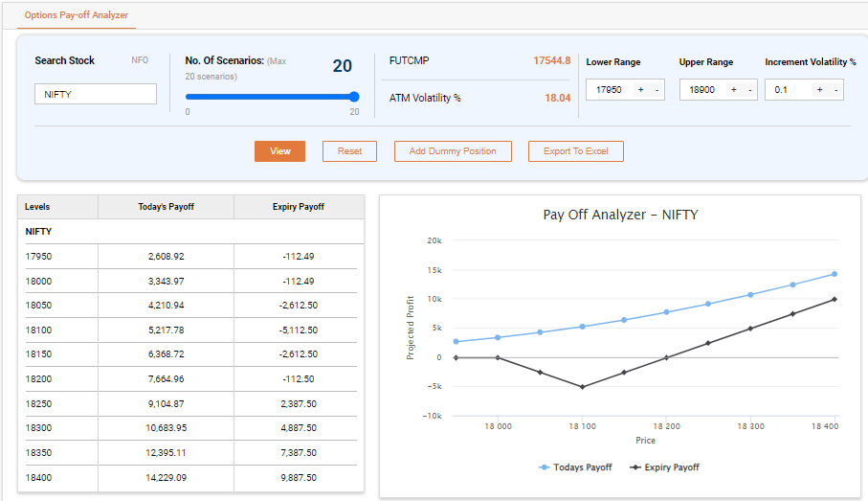Click the Lower Range value field
Viewport: 868px width, 501px height.
point(610,90)
